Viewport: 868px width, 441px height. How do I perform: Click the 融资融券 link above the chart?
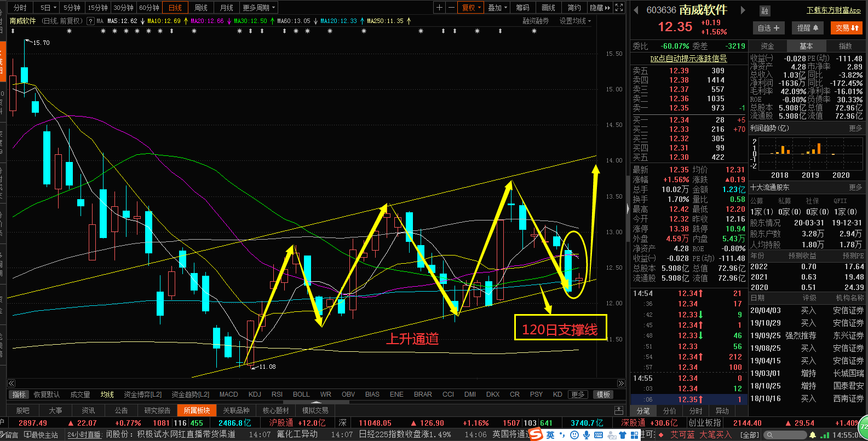536,21
